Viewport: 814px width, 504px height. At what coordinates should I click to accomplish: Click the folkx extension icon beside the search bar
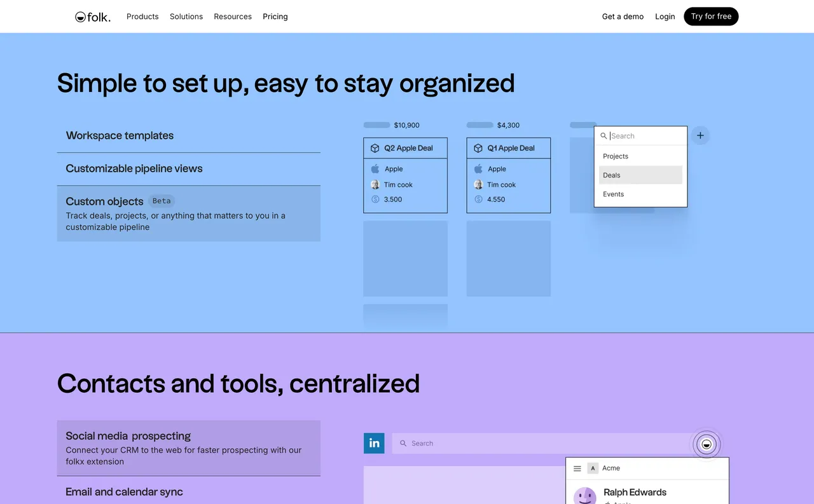tap(706, 444)
